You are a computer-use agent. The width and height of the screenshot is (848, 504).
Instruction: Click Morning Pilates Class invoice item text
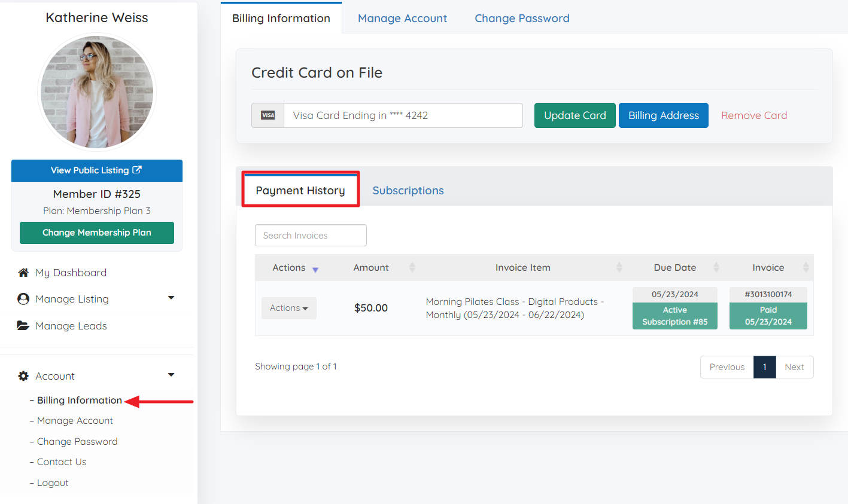click(x=515, y=308)
